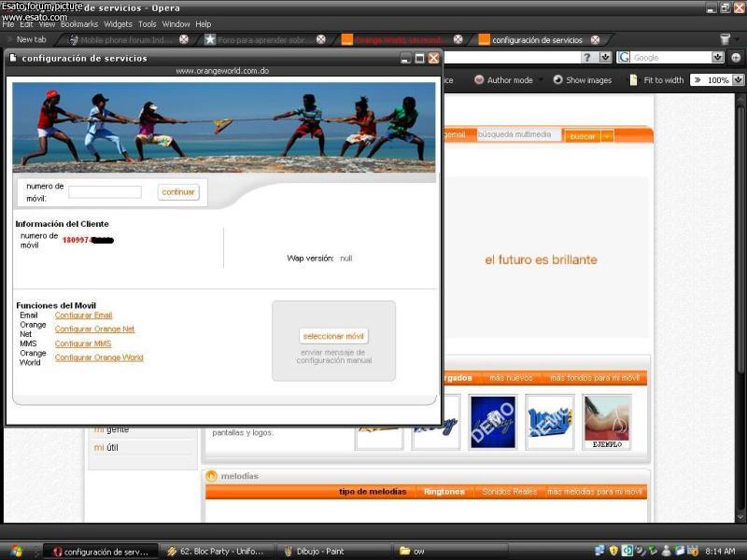Click the orange buscar button
The width and height of the screenshot is (747, 560).
582,136
